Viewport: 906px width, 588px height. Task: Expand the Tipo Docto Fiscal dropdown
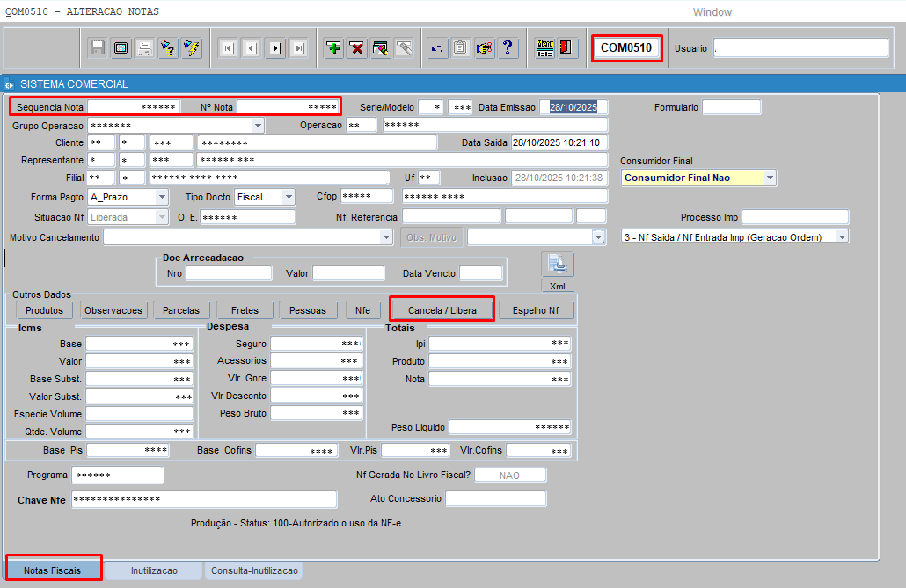(288, 197)
